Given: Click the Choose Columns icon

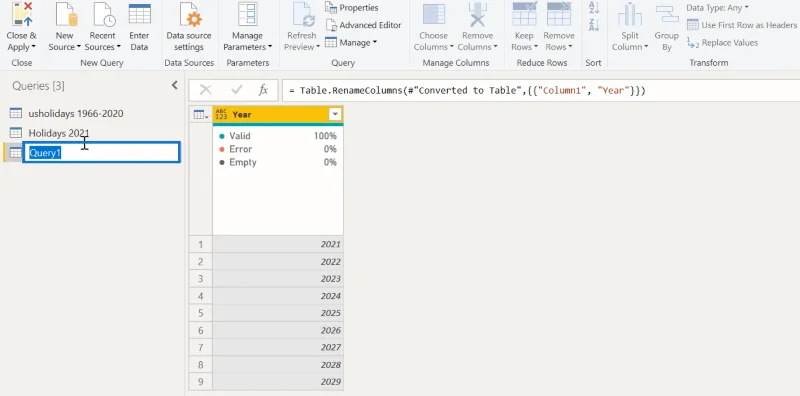Looking at the screenshot, I should pyautogui.click(x=434, y=14).
